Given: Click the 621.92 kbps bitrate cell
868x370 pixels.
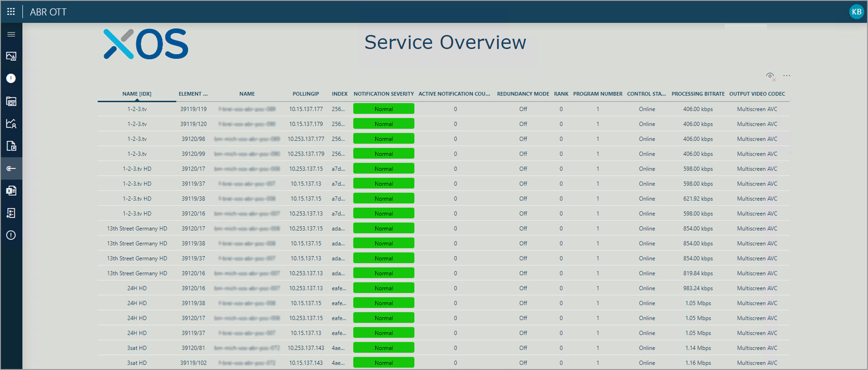Looking at the screenshot, I should (698, 198).
